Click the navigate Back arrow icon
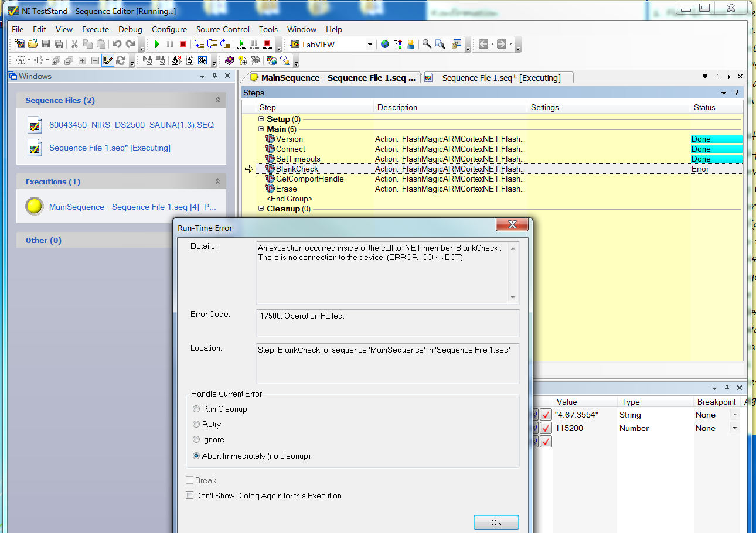756x533 pixels. [483, 44]
